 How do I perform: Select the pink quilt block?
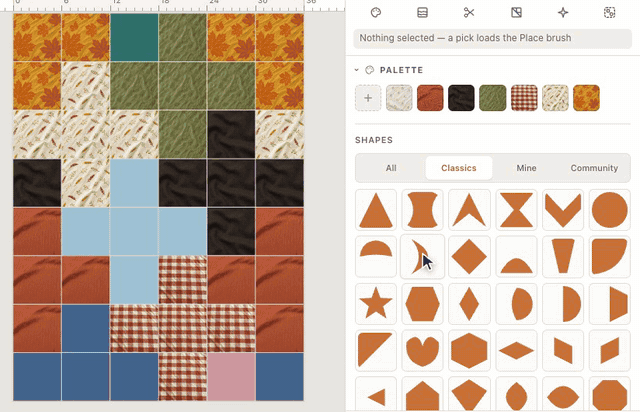(x=231, y=376)
